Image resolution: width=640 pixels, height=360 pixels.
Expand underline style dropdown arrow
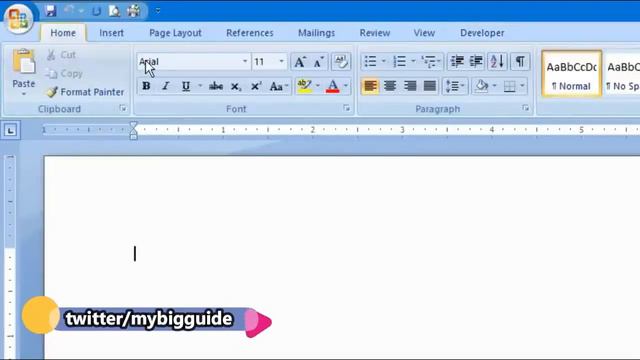click(200, 86)
